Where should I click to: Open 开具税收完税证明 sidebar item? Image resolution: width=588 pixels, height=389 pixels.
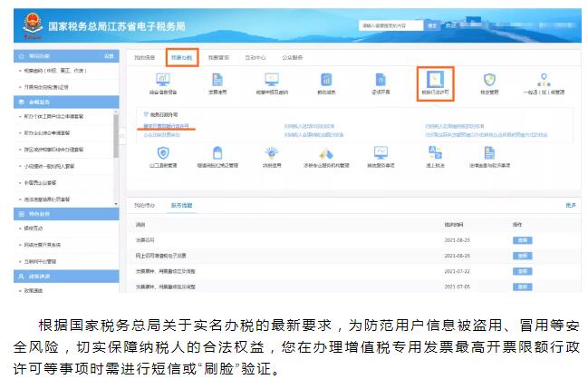46,87
